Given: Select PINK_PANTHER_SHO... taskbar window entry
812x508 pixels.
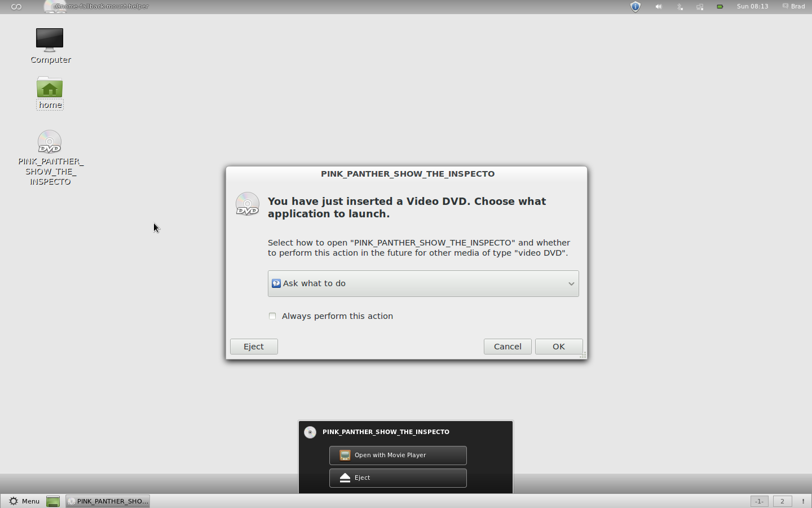Looking at the screenshot, I should point(108,501).
